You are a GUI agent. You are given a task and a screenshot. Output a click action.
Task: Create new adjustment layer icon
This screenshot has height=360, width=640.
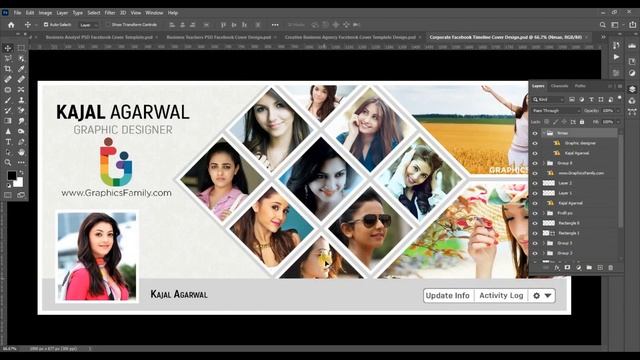coord(578,268)
